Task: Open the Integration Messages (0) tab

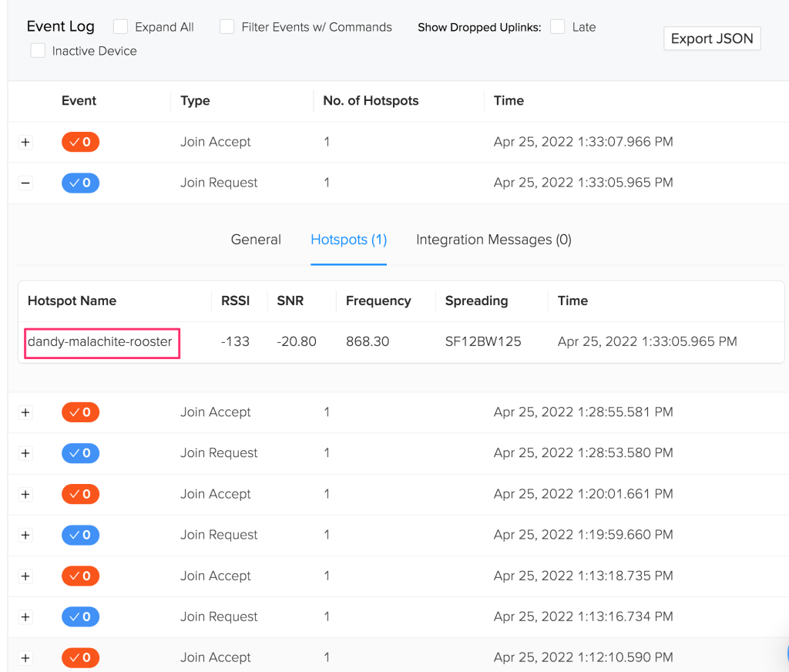Action: [493, 240]
